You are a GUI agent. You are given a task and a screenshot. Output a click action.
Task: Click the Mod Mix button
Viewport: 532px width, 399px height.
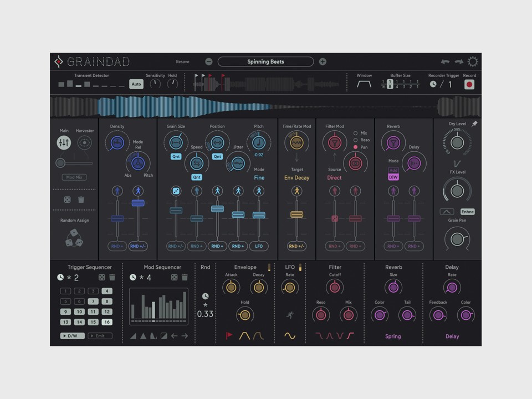[x=74, y=177]
